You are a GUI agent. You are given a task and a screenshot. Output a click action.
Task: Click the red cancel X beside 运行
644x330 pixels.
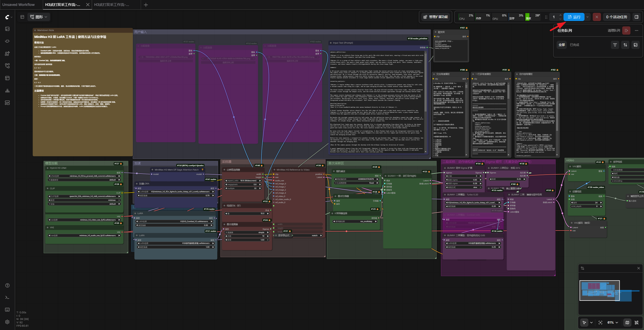(597, 17)
